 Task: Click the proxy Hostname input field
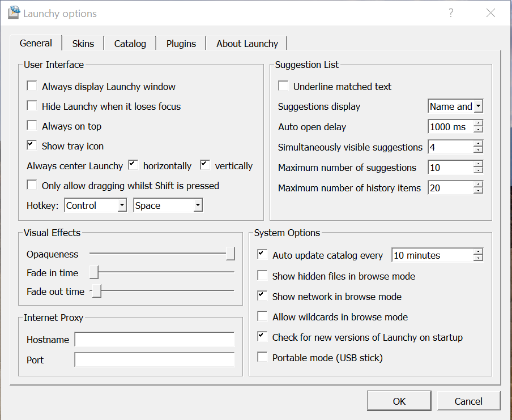155,340
